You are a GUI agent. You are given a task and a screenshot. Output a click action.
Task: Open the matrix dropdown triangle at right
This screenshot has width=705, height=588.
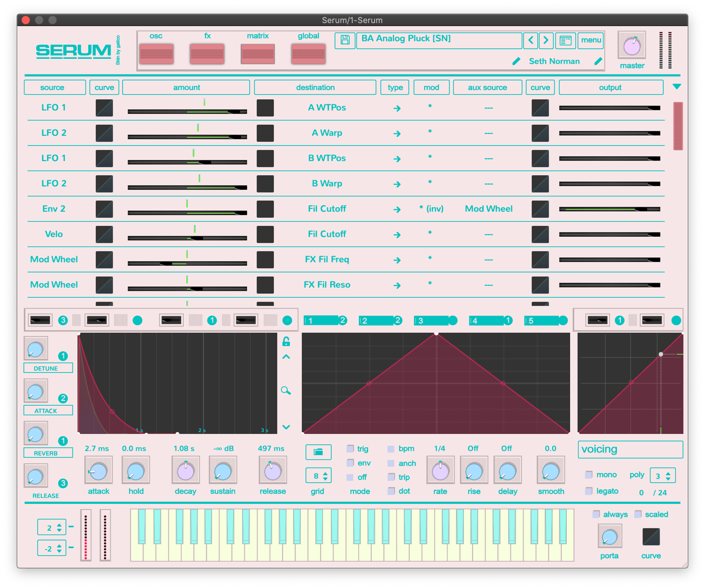[x=677, y=86]
